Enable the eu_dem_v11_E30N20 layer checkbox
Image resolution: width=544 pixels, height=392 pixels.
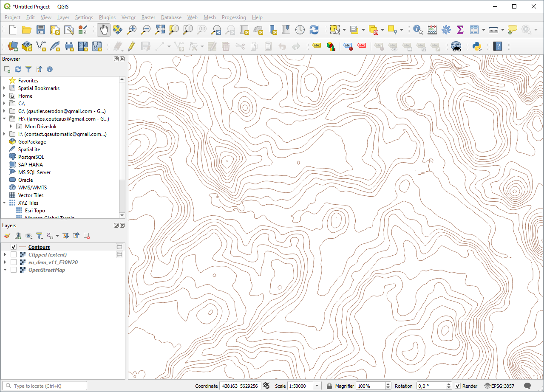coord(14,262)
